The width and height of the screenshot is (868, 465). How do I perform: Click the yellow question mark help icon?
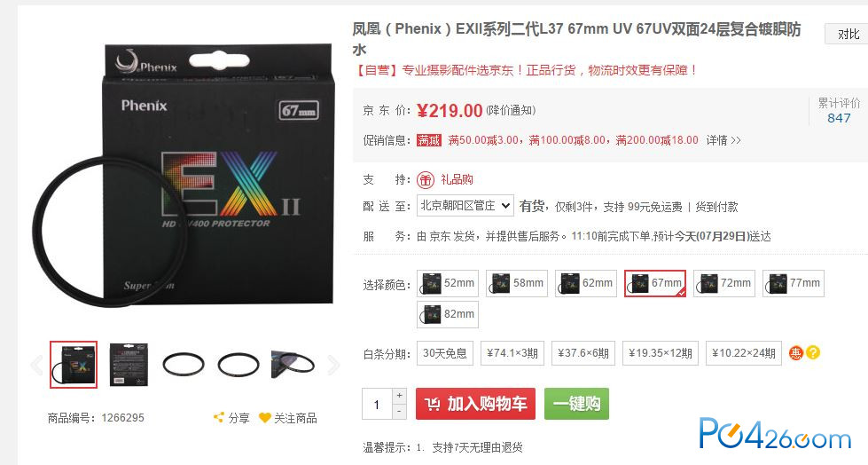click(x=813, y=352)
